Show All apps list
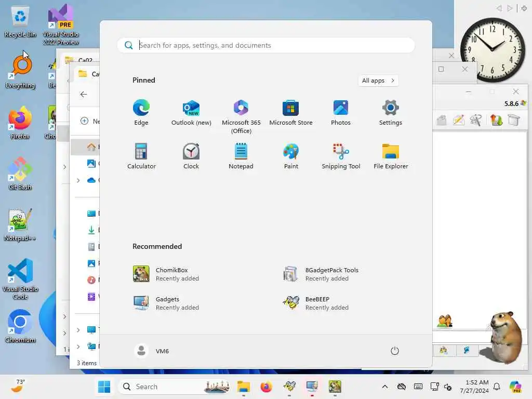 tap(378, 81)
